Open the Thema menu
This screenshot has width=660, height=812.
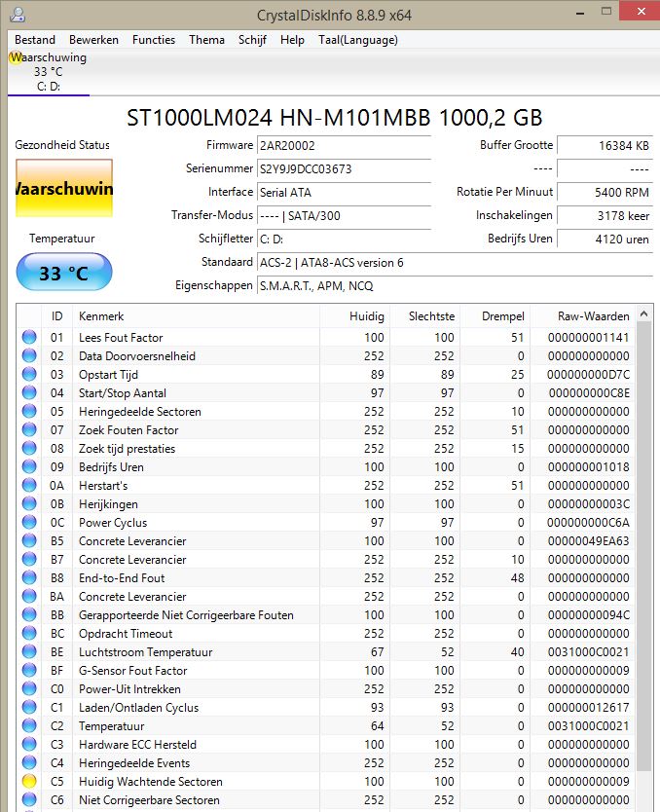coord(206,40)
